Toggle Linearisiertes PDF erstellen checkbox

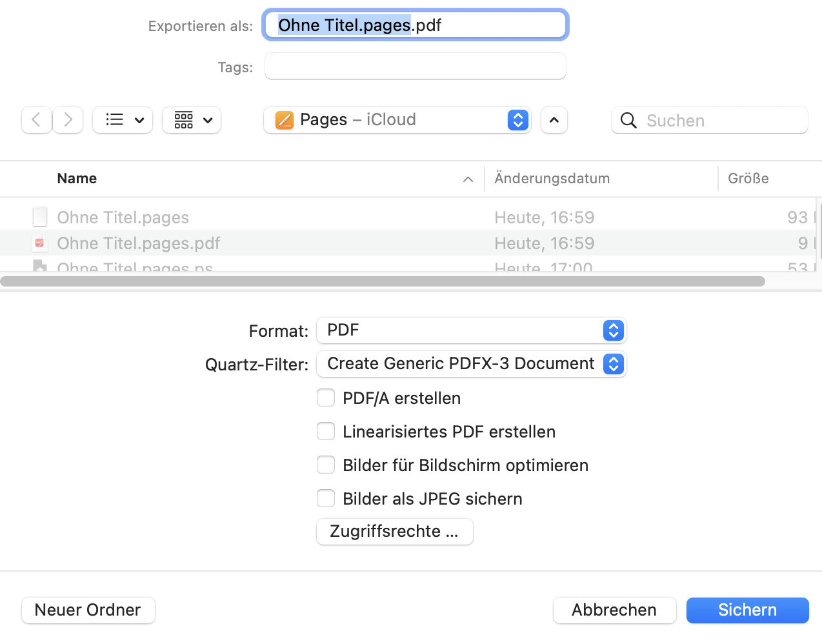(326, 431)
